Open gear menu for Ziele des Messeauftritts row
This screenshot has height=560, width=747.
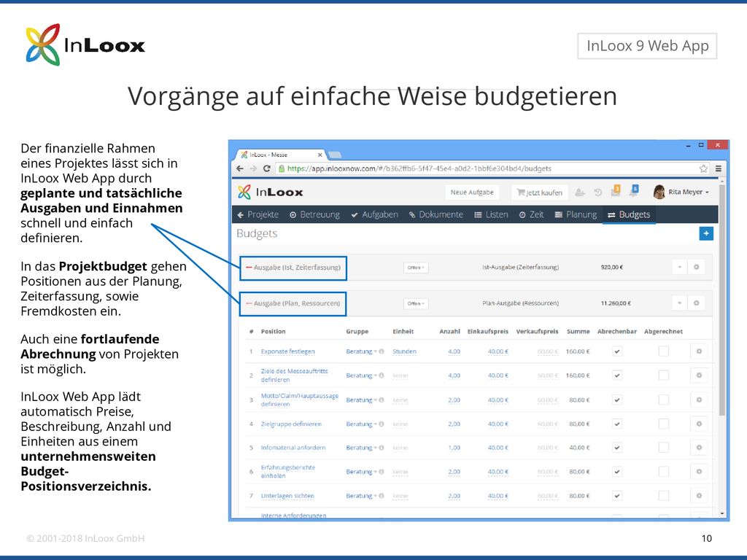click(699, 376)
